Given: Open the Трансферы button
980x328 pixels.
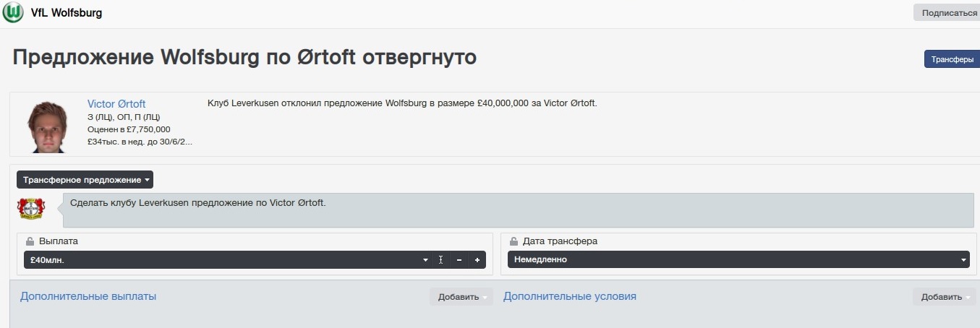Looking at the screenshot, I should [951, 60].
